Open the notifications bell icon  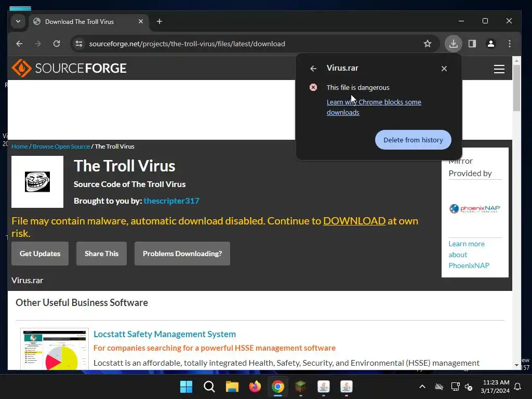point(517,387)
